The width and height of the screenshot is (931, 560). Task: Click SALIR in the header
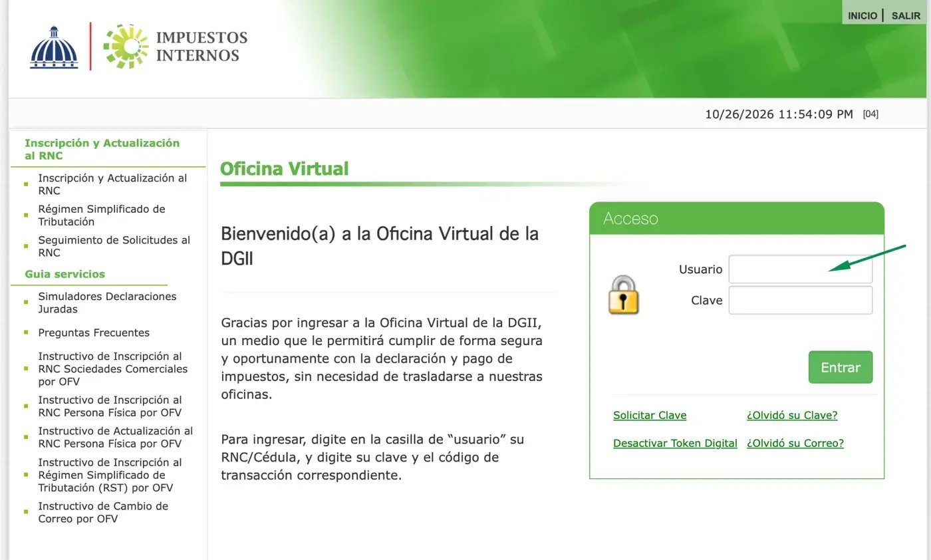pyautogui.click(x=906, y=15)
